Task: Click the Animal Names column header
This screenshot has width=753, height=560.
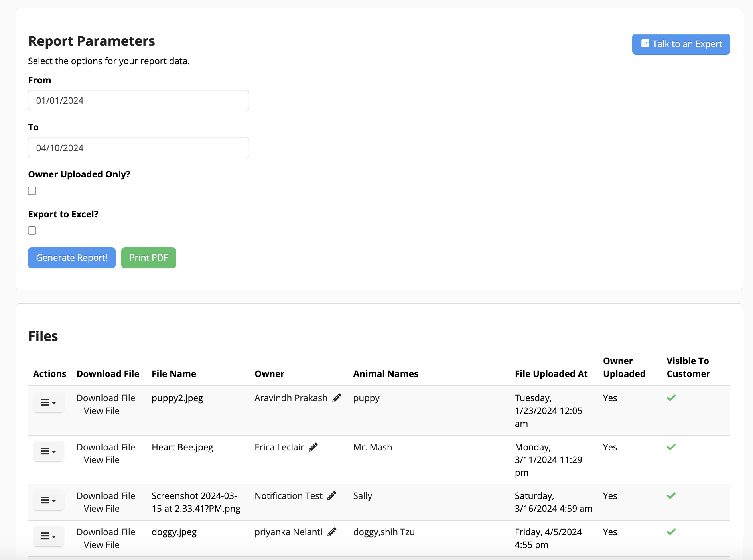Action: (x=386, y=374)
